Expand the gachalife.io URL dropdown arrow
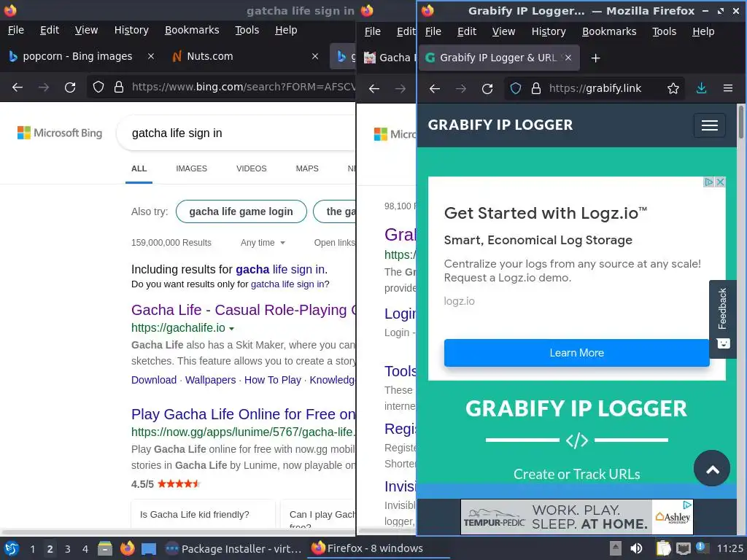 (231, 329)
